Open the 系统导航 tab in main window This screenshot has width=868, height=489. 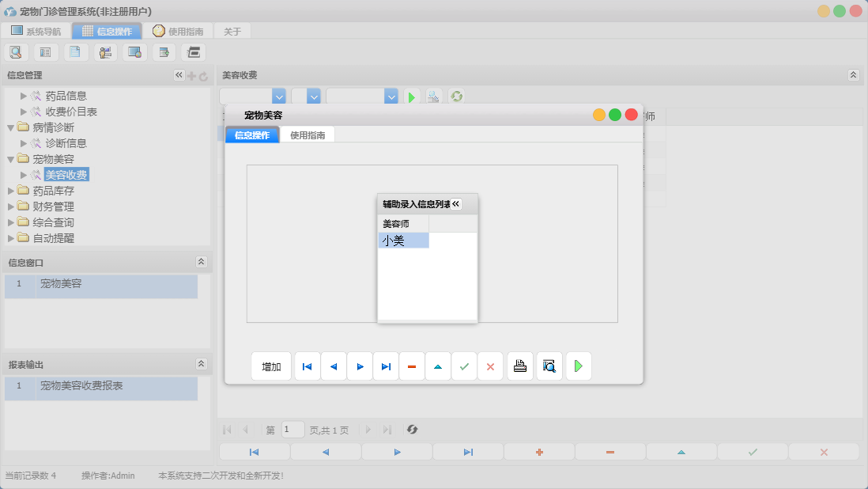click(36, 32)
